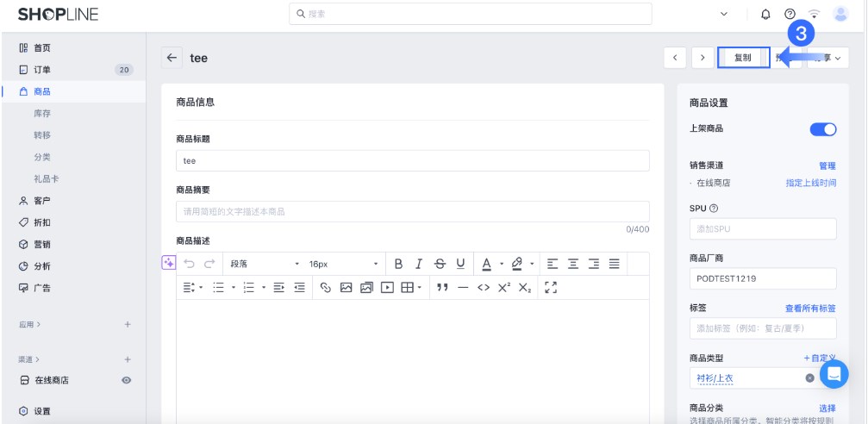Toggle strikethrough text formatting

point(440,264)
